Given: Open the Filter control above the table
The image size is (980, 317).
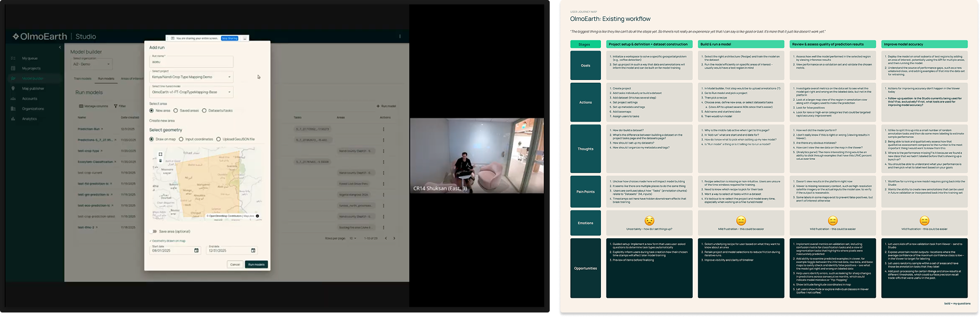Looking at the screenshot, I should click(120, 106).
